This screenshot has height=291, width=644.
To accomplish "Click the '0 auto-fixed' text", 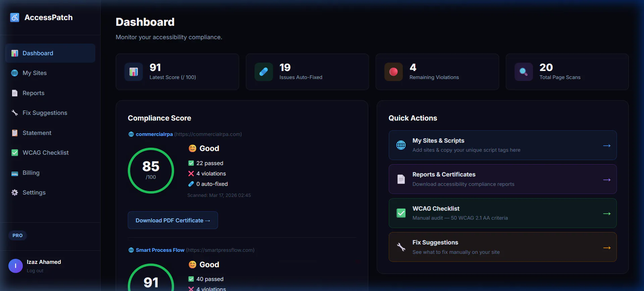I will (212, 184).
